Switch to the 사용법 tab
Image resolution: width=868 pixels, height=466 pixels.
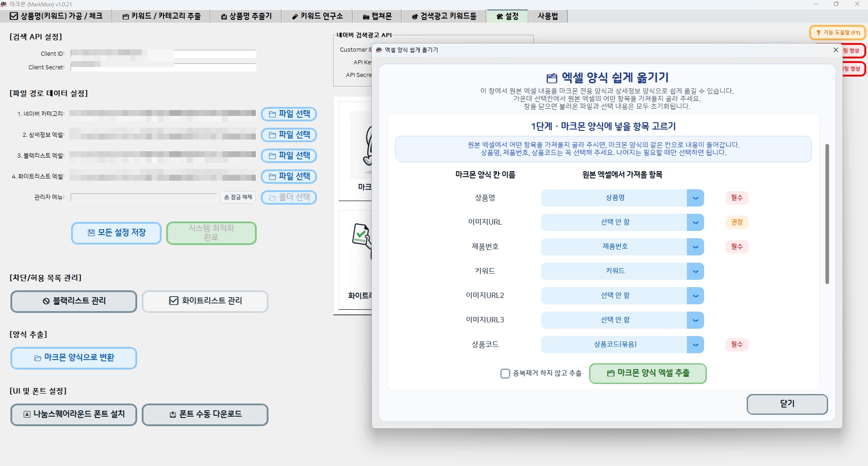pos(548,16)
